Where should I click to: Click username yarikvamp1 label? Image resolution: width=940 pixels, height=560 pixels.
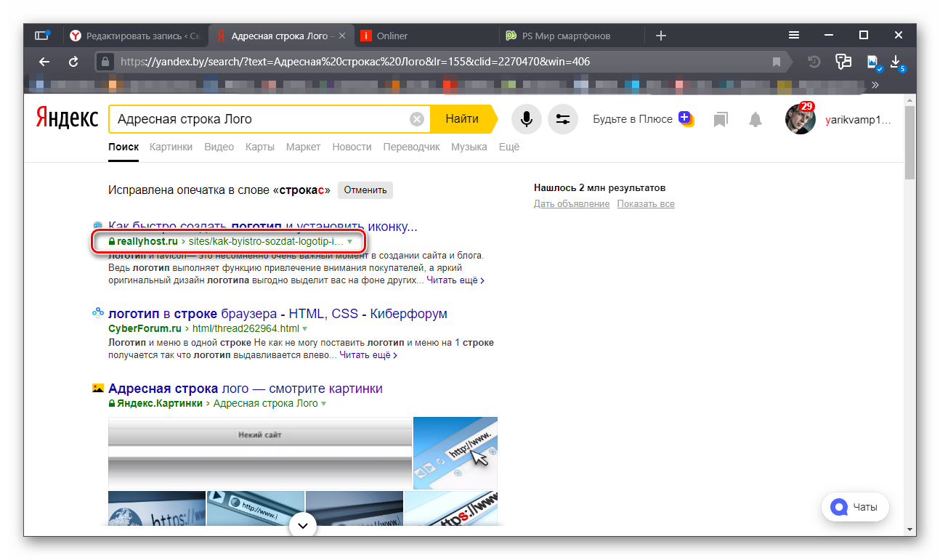coord(857,121)
